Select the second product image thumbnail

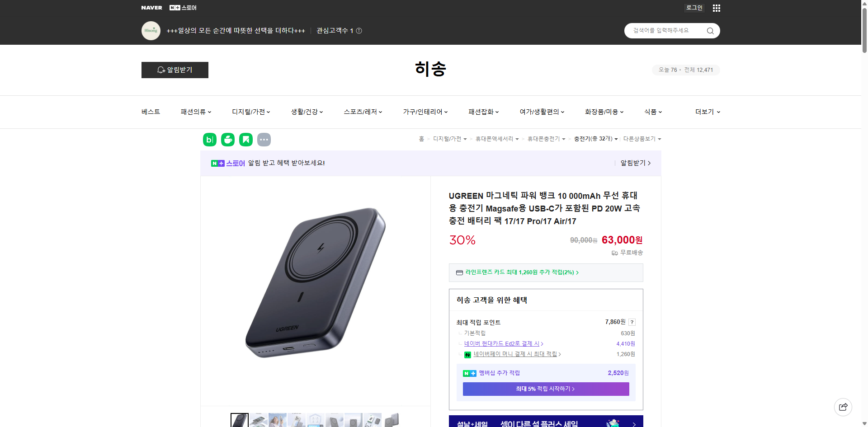(258, 420)
